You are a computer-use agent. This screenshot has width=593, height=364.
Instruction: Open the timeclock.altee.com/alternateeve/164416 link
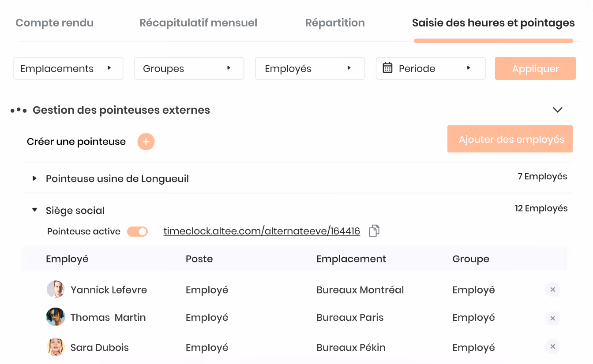262,231
